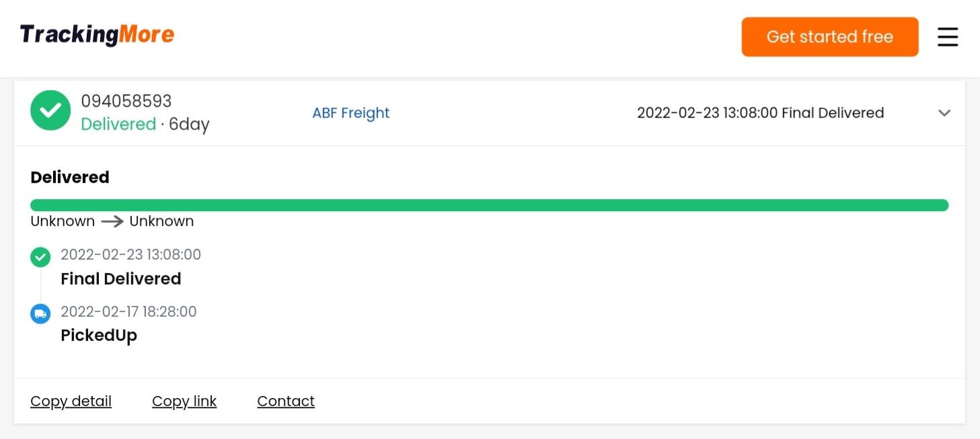
Task: Open the Contact link
Action: pos(286,401)
